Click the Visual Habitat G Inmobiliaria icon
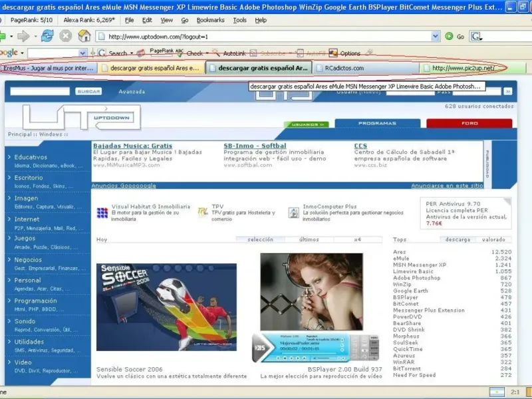532x399 pixels. coord(102,213)
